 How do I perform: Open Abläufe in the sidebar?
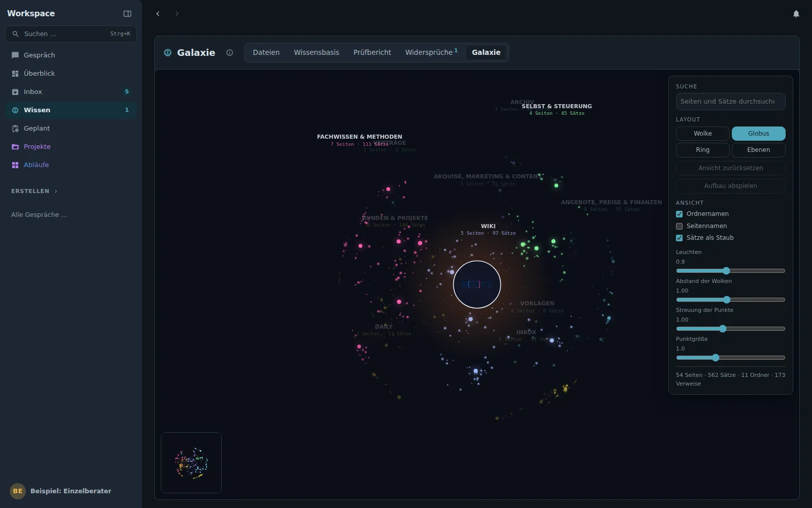[71, 165]
